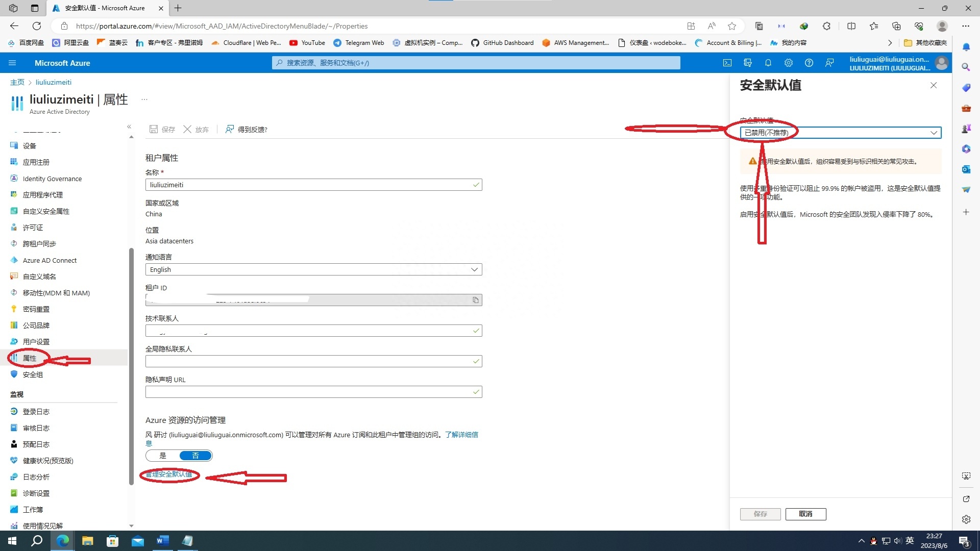
Task: Expand bookmarks overflow chevron
Action: click(x=890, y=43)
